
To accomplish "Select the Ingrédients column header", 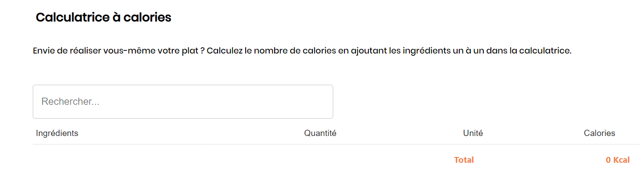I will (57, 133).
